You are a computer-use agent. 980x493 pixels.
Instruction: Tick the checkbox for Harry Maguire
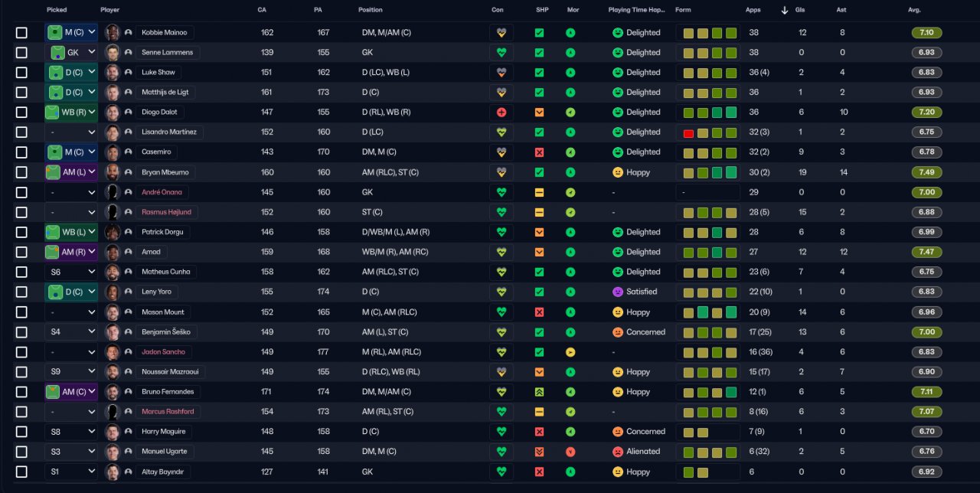(x=21, y=432)
